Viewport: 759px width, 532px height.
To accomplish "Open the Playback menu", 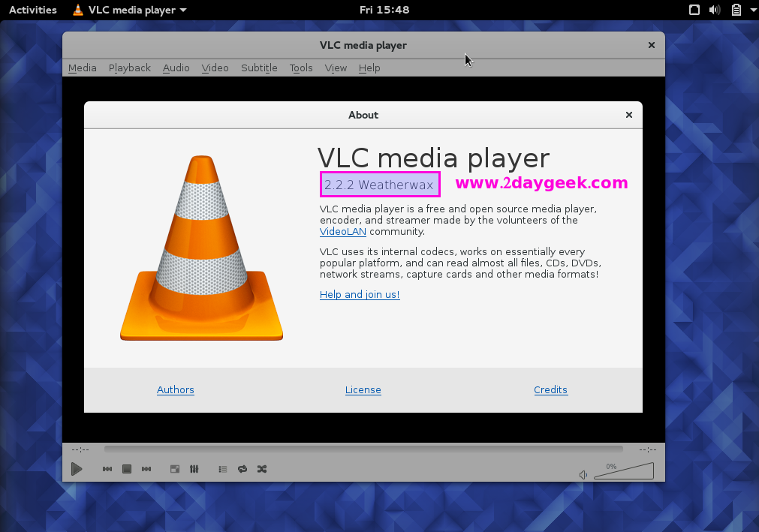I will [x=130, y=68].
